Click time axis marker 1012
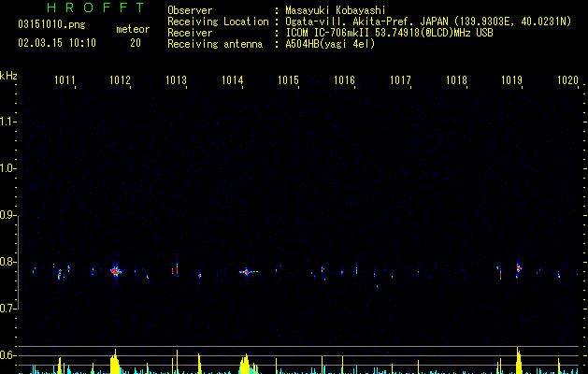 (120, 80)
